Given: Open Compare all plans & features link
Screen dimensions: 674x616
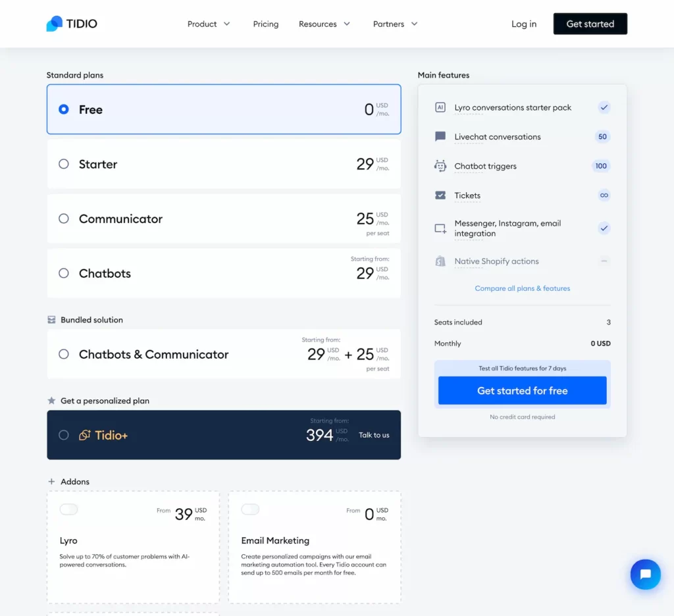Looking at the screenshot, I should (x=522, y=288).
